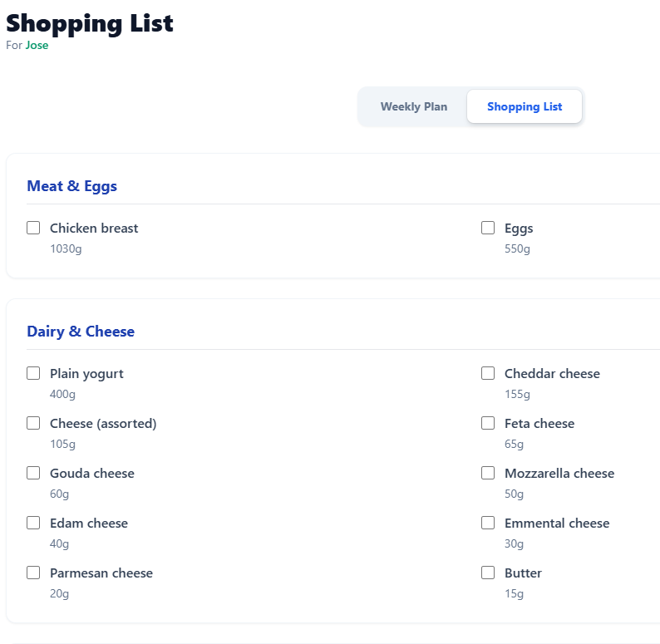Tick the Mozzarella cheese checkbox
The image size is (660, 644).
click(x=488, y=474)
